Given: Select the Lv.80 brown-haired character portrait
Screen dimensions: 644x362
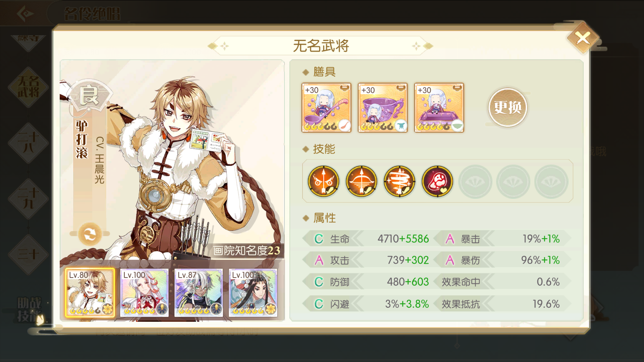Looking at the screenshot, I should point(90,293).
